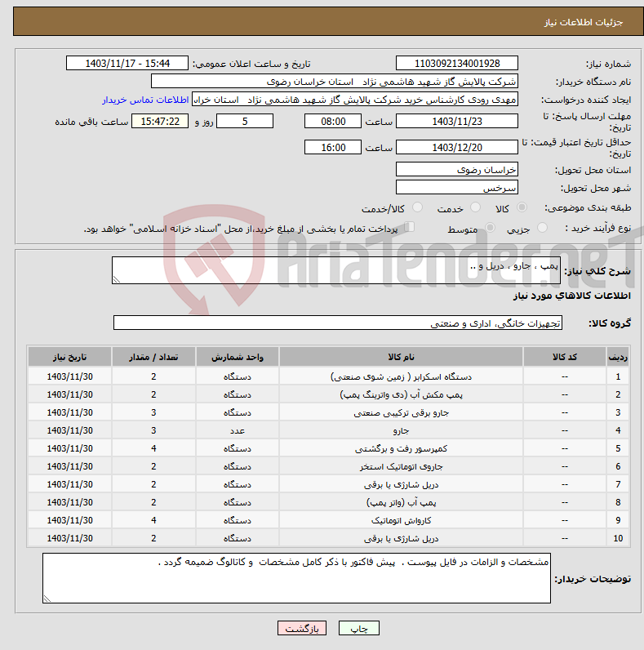Screen dimensions: 644x650
Task: Click the واحد شمارش column header
Action: [238, 357]
